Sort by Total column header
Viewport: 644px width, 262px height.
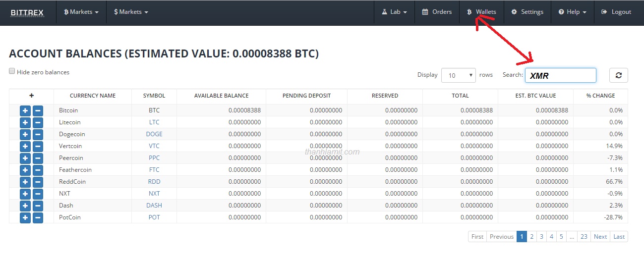[x=460, y=96]
